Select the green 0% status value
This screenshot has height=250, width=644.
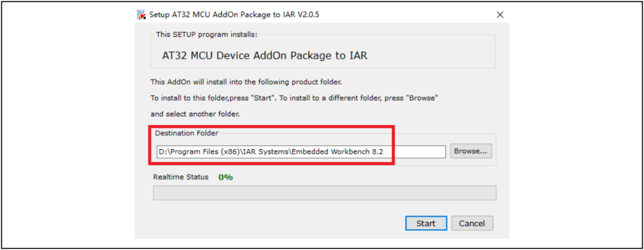tap(225, 177)
